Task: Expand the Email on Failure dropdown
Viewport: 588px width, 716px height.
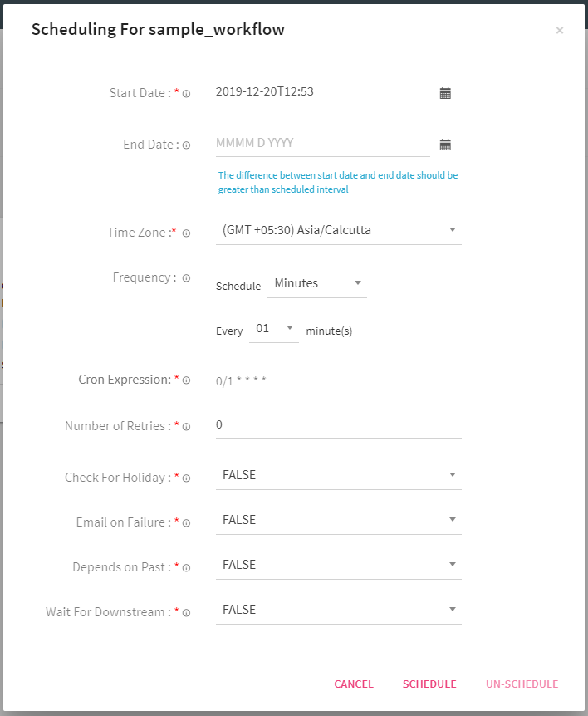Action: tap(338, 520)
